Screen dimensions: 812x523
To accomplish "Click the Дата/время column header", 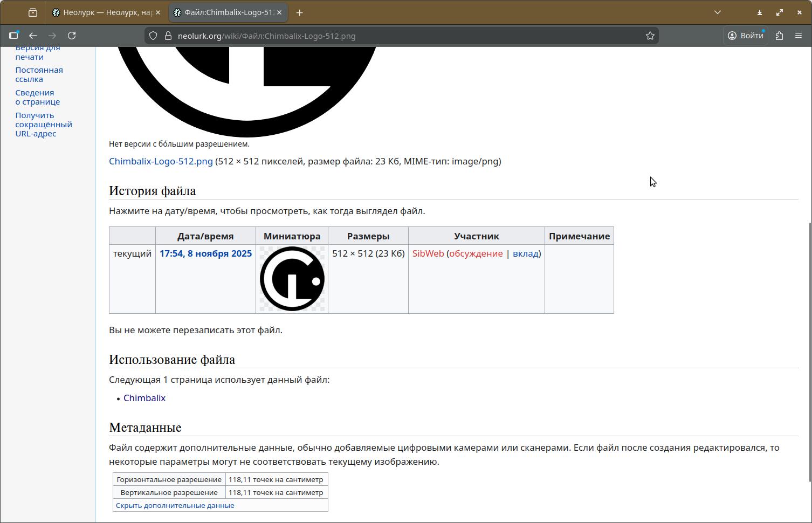I will [205, 236].
